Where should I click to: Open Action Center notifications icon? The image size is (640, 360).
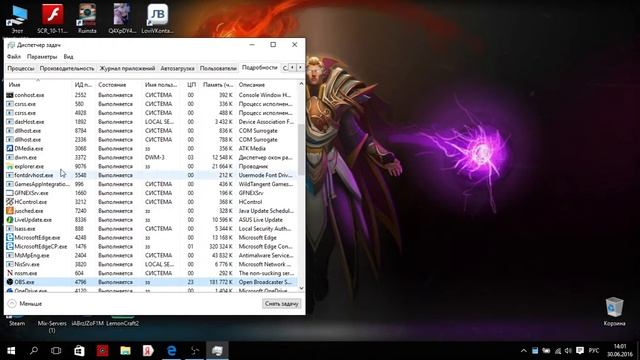pos(580,351)
